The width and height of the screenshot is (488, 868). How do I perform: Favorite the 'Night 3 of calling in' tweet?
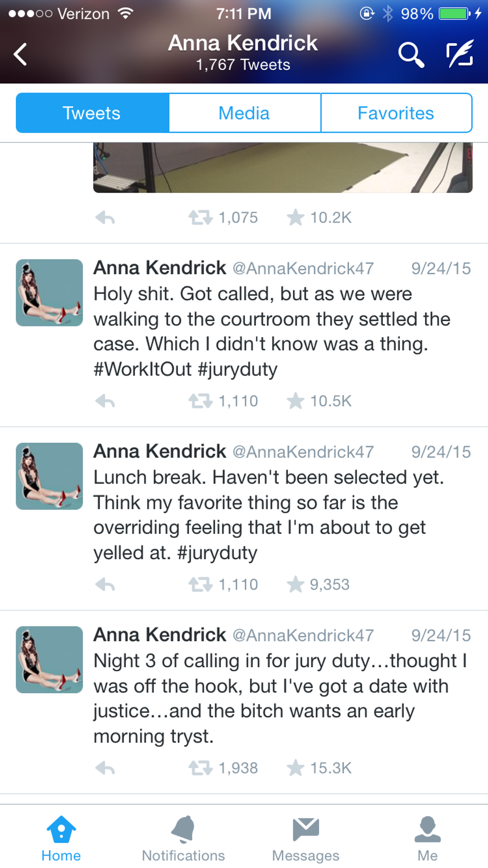pos(295,768)
